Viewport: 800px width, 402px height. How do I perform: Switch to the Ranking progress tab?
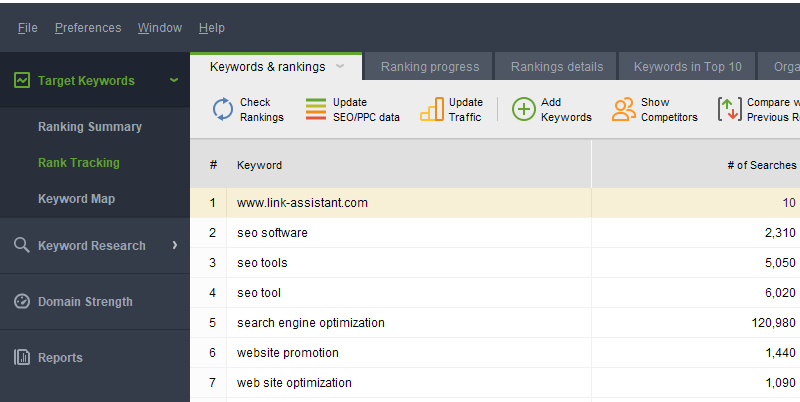(x=430, y=67)
